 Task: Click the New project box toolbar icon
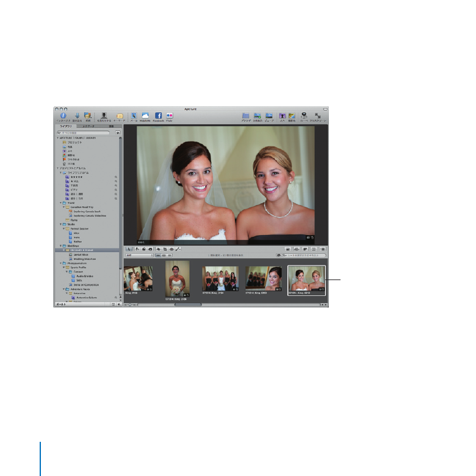click(x=88, y=116)
